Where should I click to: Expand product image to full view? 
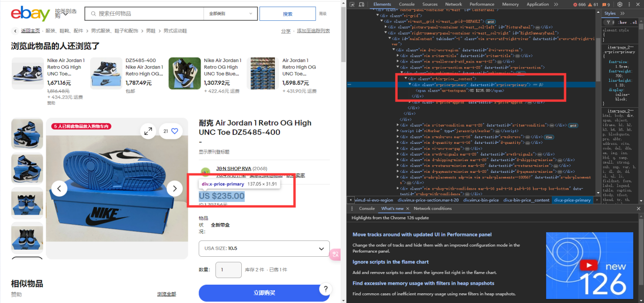click(148, 131)
